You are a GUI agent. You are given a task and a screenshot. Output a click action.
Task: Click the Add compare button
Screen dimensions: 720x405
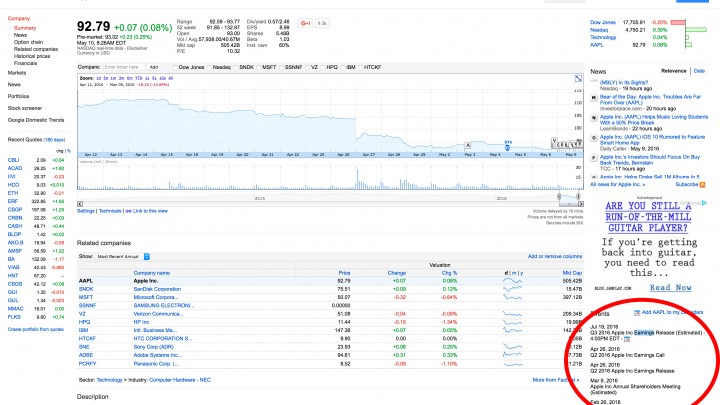[154, 68]
